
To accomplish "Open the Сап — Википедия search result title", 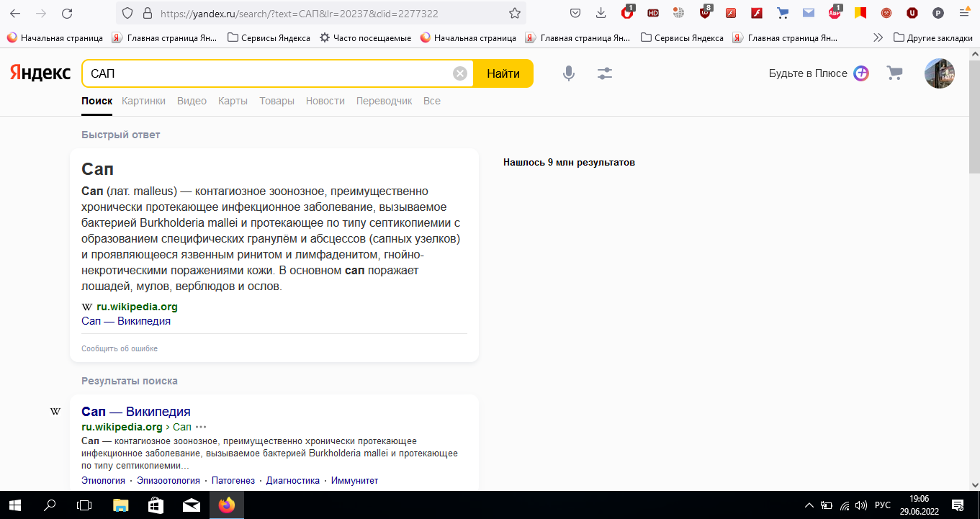I will click(x=136, y=412).
